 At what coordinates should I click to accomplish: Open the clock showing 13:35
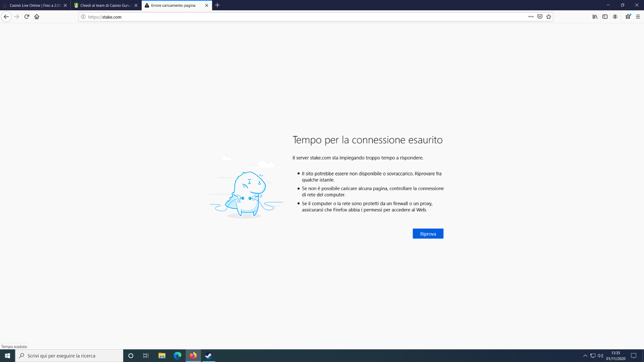(616, 356)
